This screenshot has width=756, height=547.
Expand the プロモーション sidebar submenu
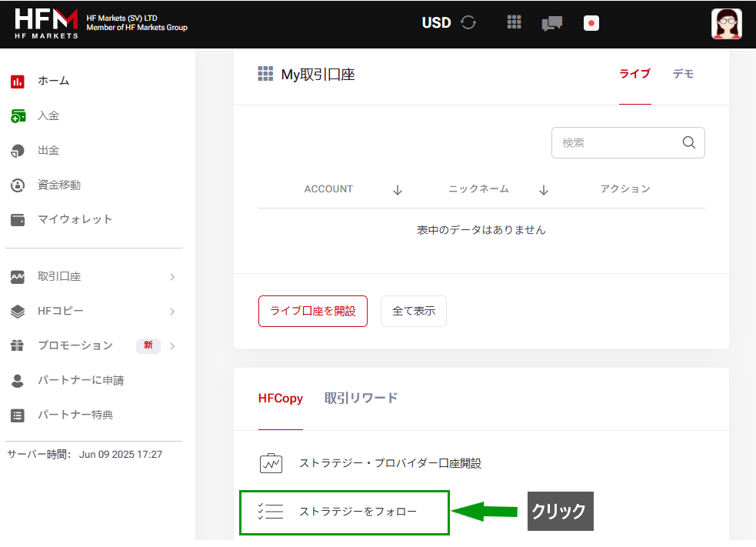point(172,346)
